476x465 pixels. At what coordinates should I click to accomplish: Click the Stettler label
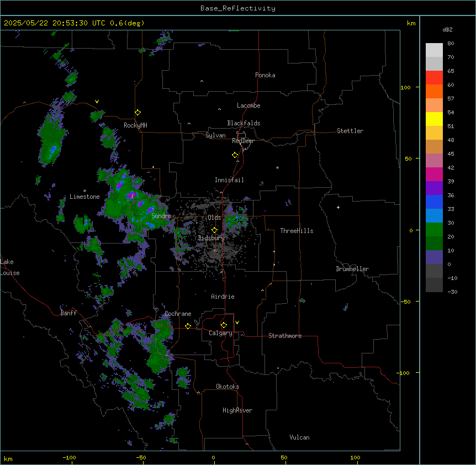tap(350, 131)
